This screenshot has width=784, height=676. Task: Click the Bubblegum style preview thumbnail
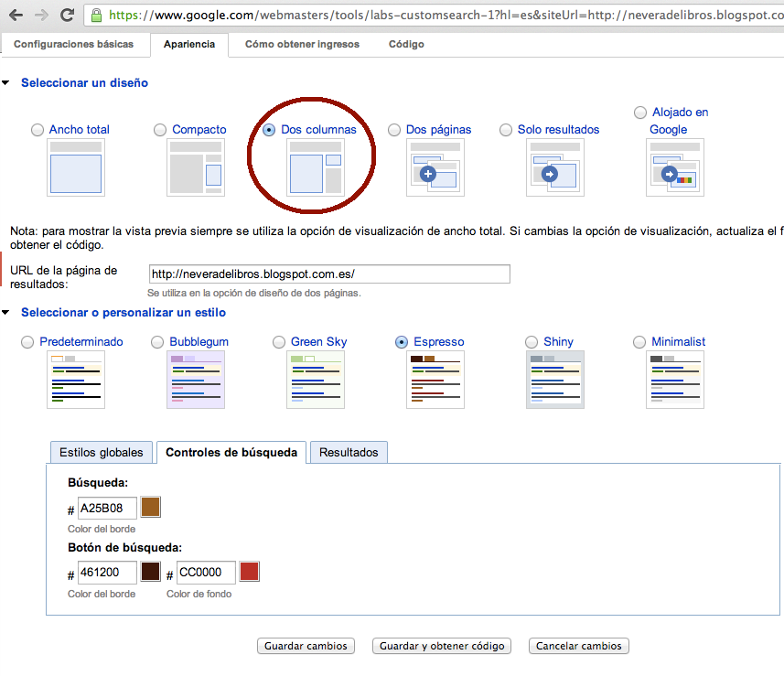(196, 380)
